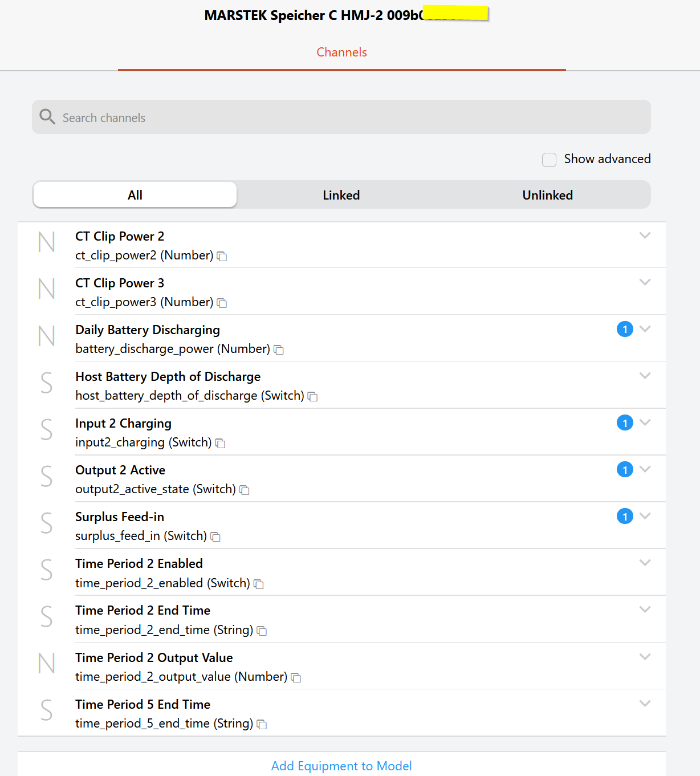Click Number type icon for CT Clip Power 2
This screenshot has width=700, height=776.
coord(47,242)
